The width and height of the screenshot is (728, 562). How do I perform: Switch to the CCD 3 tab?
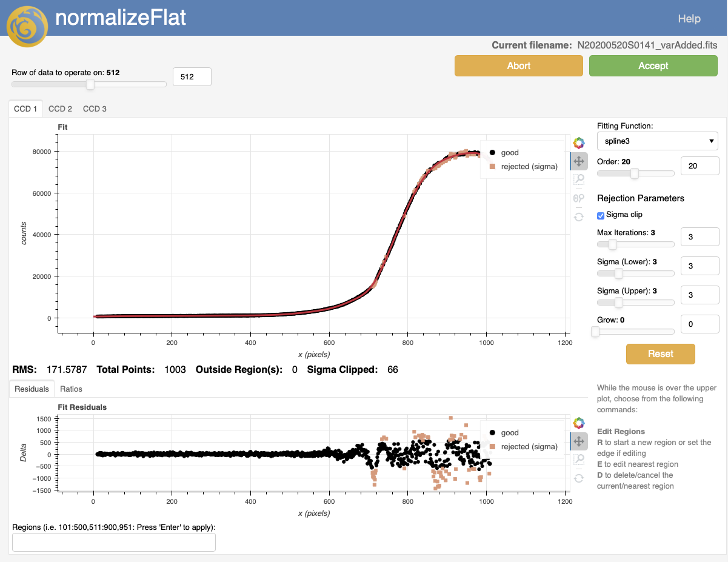[x=95, y=109]
